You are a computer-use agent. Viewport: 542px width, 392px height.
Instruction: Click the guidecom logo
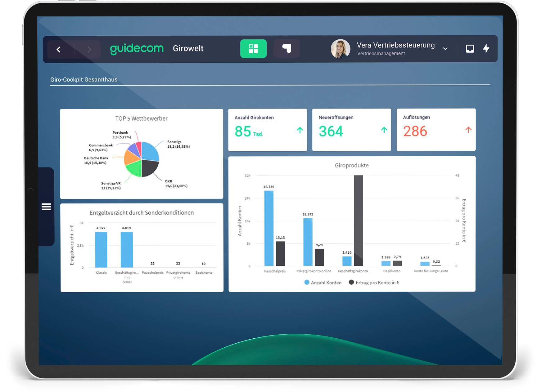(x=137, y=49)
